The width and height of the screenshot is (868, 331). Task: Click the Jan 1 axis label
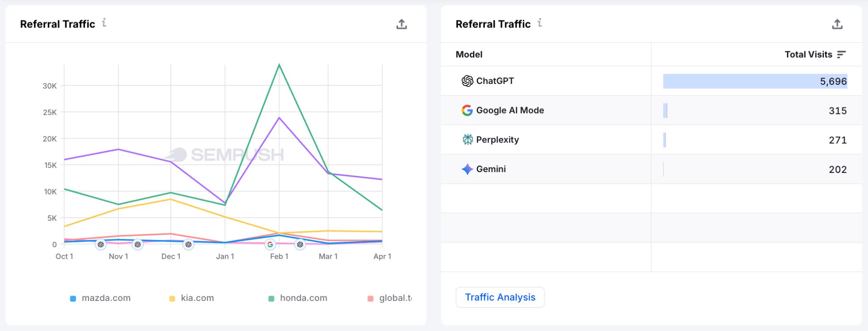[225, 256]
